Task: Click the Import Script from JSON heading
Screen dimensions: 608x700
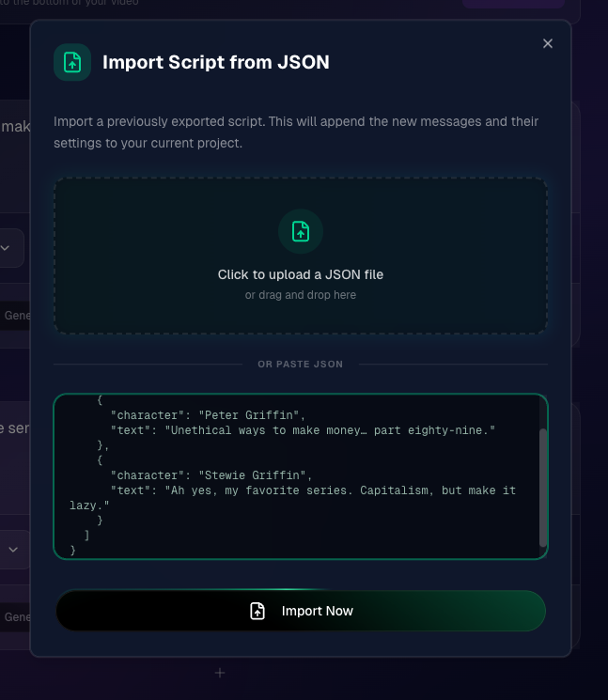Action: (216, 62)
